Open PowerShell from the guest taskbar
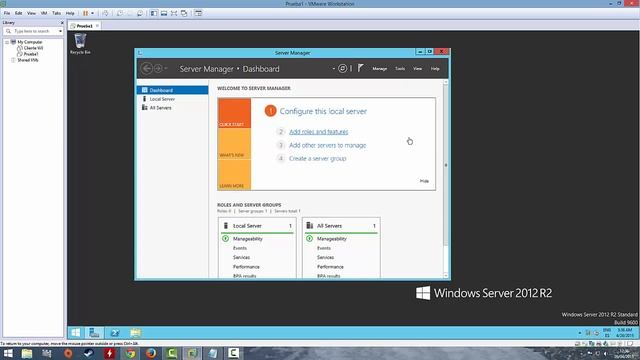This screenshot has height=360, width=640. coord(115,333)
